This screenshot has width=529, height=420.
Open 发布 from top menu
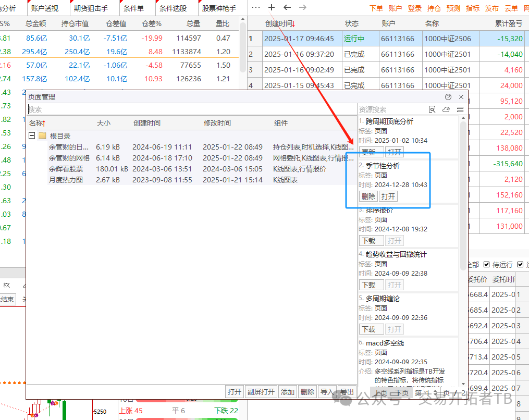[491, 8]
